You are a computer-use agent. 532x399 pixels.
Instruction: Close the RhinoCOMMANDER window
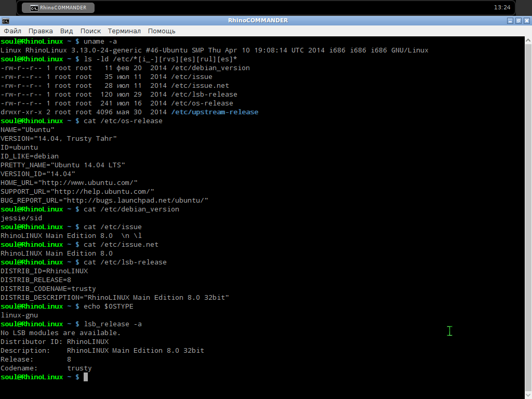coord(527,21)
